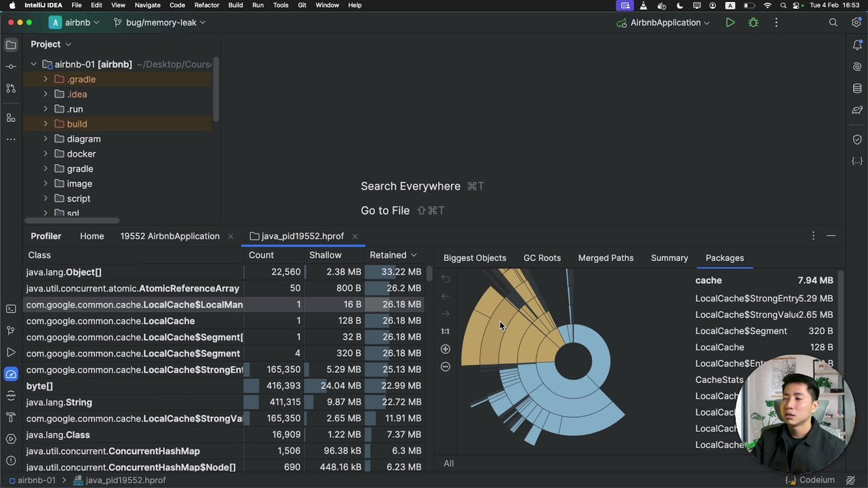Open the Notifications bell icon
This screenshot has height=488, width=868.
[857, 45]
